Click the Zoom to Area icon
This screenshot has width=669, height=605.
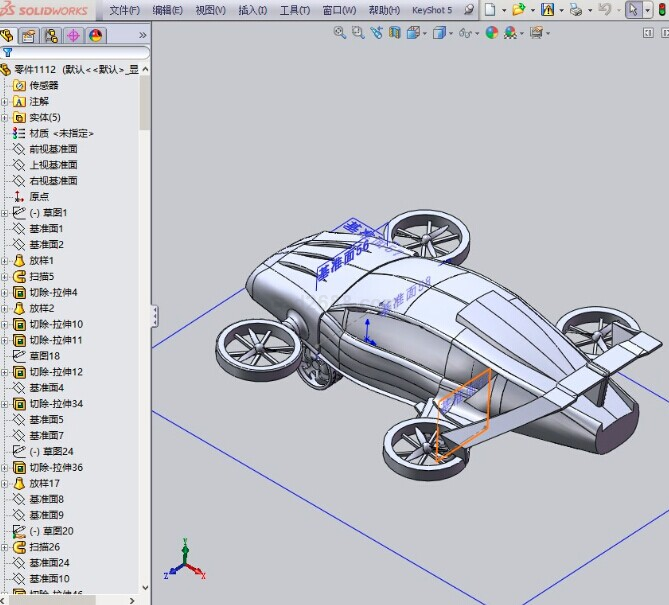[358, 33]
